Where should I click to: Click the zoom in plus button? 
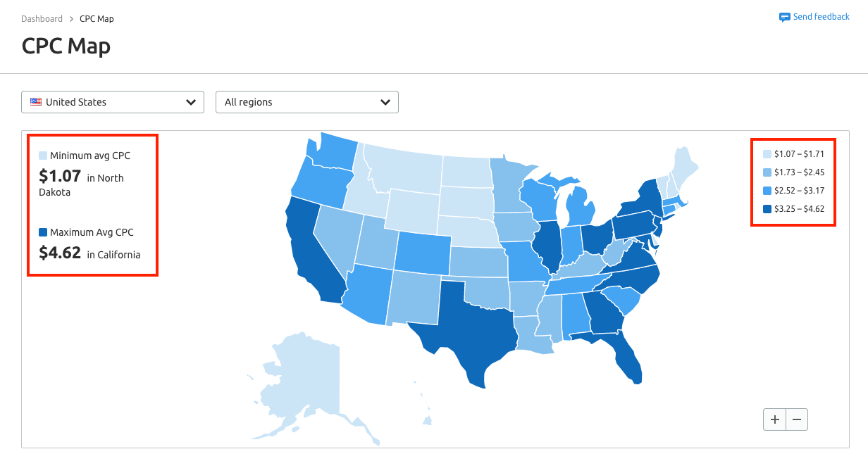(x=775, y=419)
